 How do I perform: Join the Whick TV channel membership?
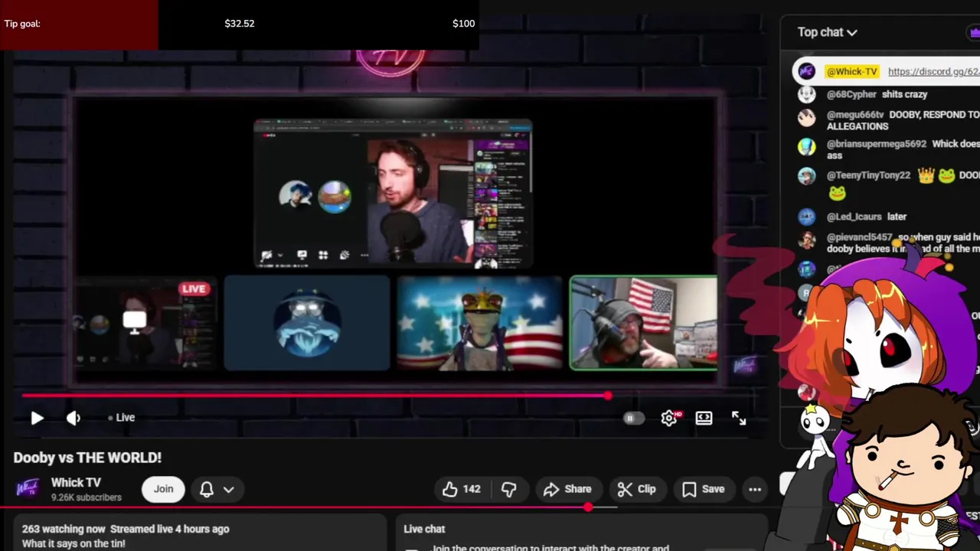163,489
